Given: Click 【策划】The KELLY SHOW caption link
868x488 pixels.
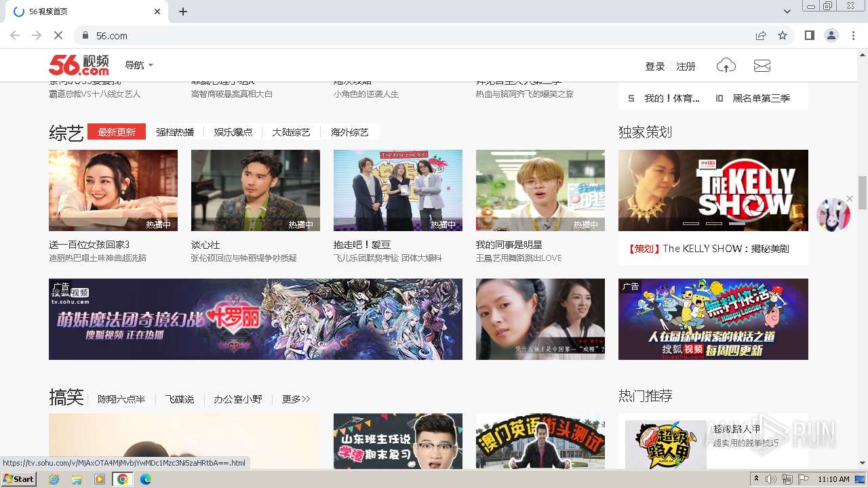Looking at the screenshot, I should coord(708,249).
